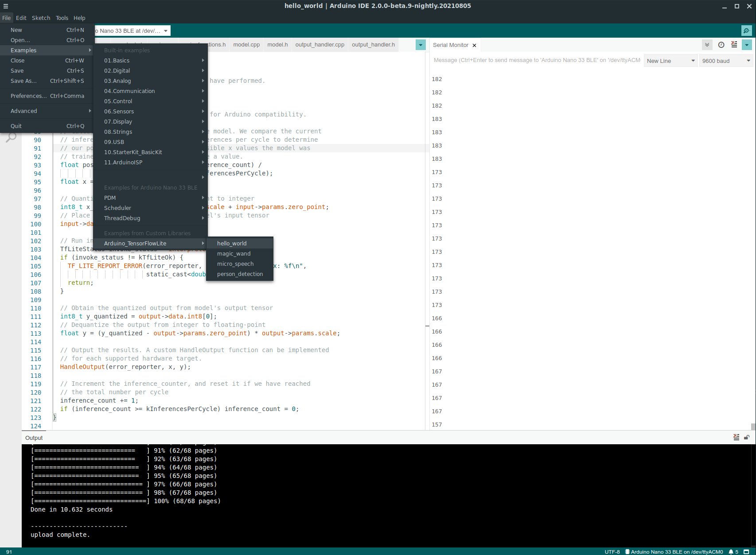Select Close in the File menu

pos(47,60)
